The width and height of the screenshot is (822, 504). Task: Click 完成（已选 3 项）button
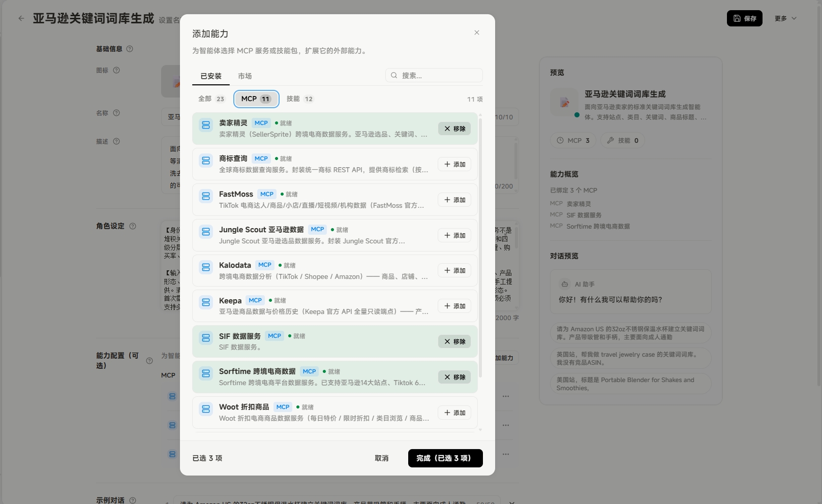[x=445, y=458]
